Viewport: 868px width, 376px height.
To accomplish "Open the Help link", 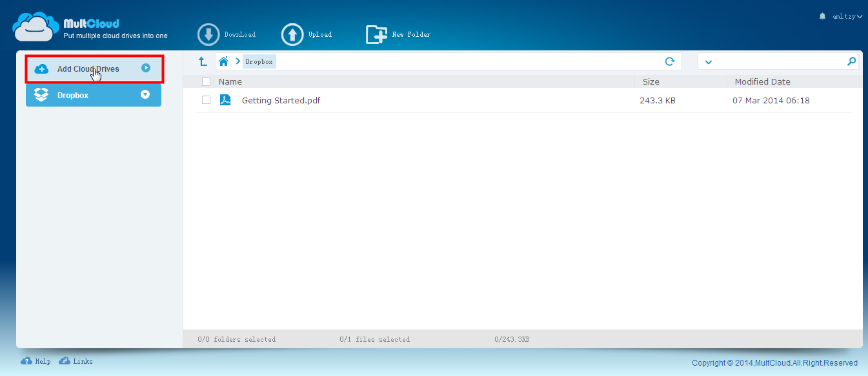I will [x=43, y=361].
